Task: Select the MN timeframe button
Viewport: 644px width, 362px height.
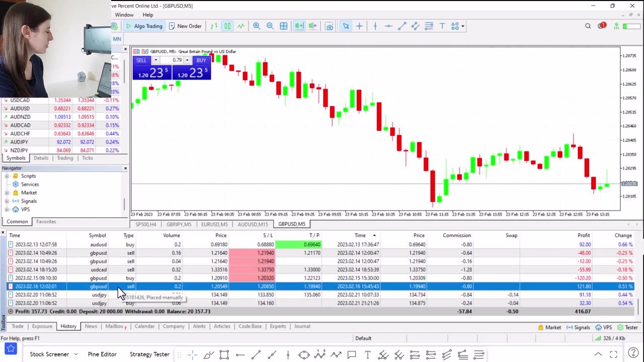Action: [117, 39]
